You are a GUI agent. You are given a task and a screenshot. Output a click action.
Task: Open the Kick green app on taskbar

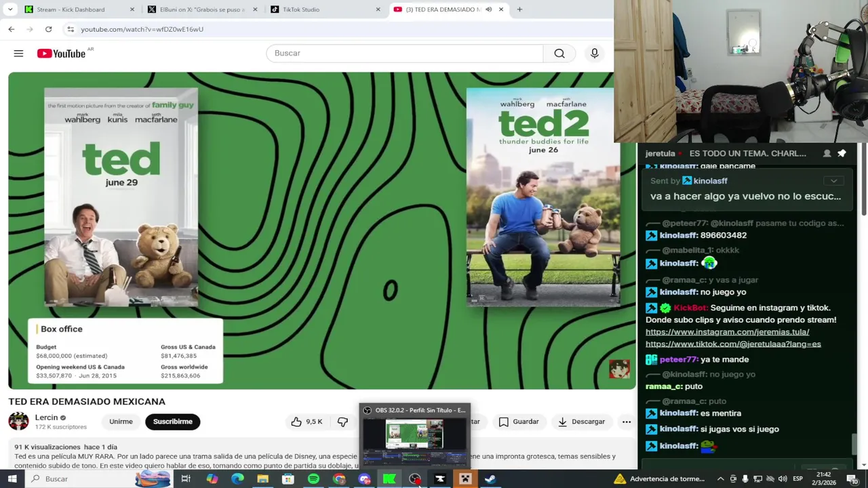click(x=389, y=479)
